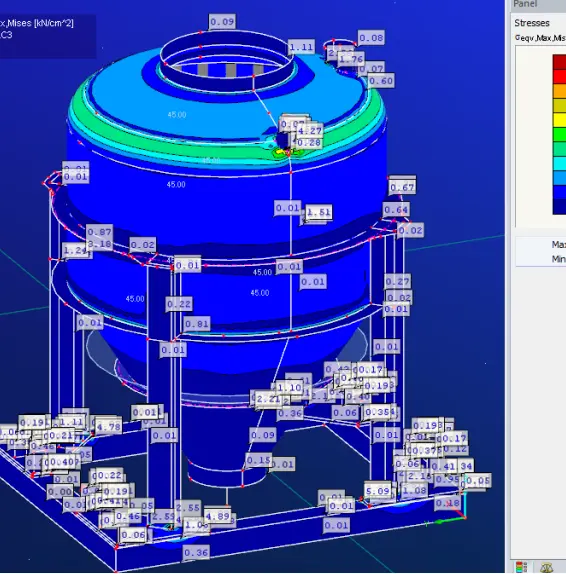Click the 0.67 stress value label
Screen dimensions: 566x574
click(x=402, y=187)
